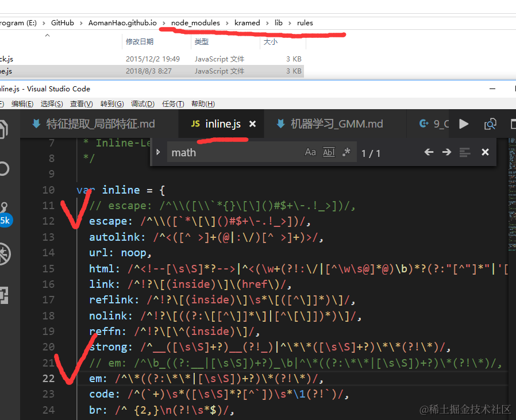The image size is (516, 420).
Task: Click 'br:' key on line 24
Action: 98,410
